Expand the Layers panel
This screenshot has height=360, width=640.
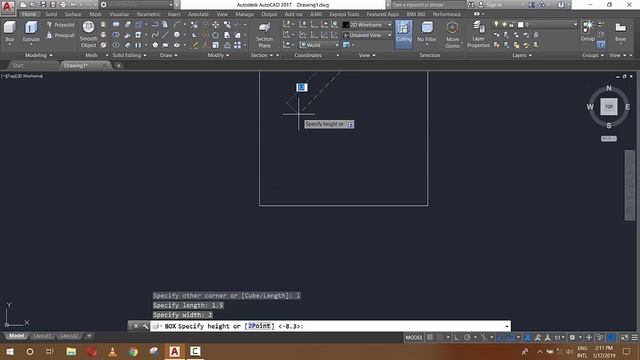click(522, 55)
